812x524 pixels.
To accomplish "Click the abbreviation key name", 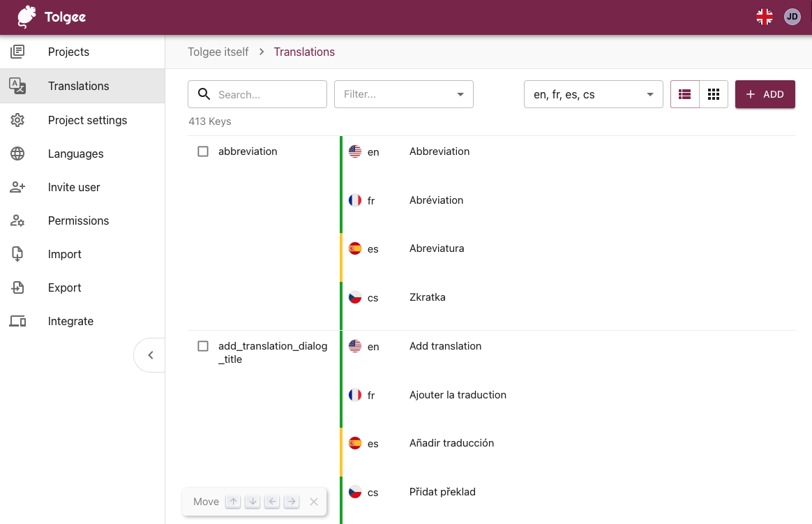I will click(x=248, y=151).
